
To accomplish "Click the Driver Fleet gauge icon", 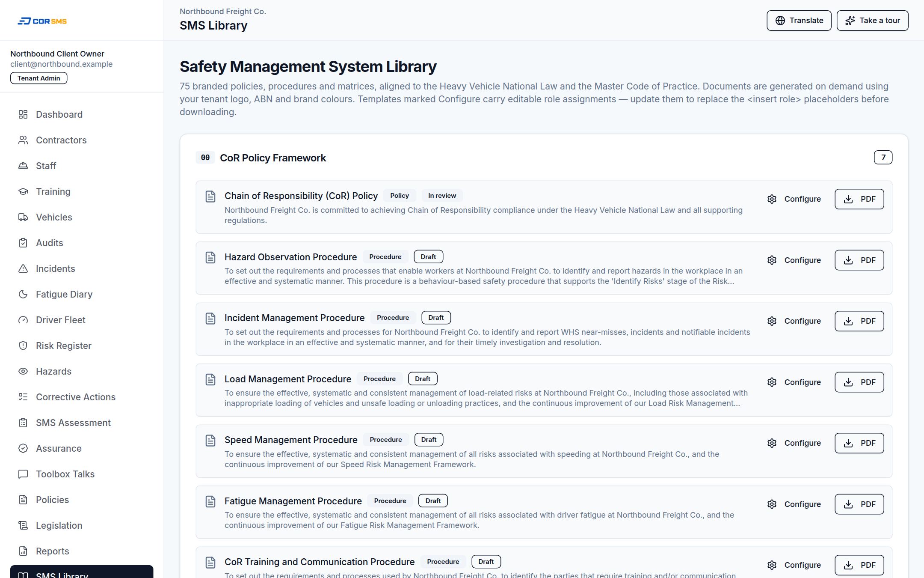I will [23, 320].
